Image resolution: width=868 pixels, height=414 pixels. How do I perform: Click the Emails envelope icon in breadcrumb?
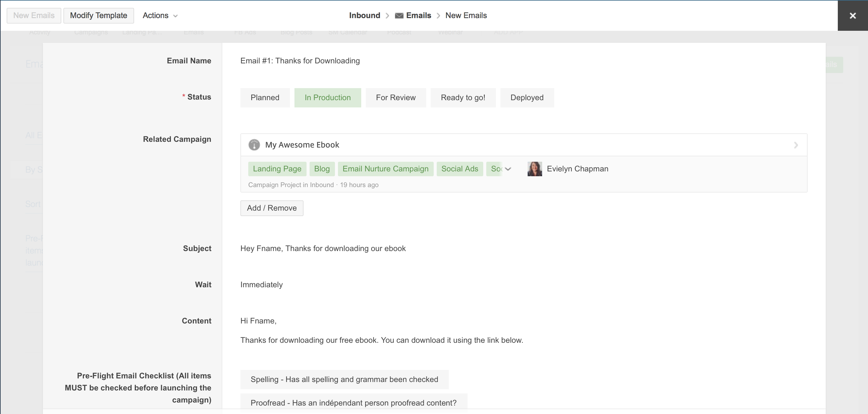pos(399,16)
